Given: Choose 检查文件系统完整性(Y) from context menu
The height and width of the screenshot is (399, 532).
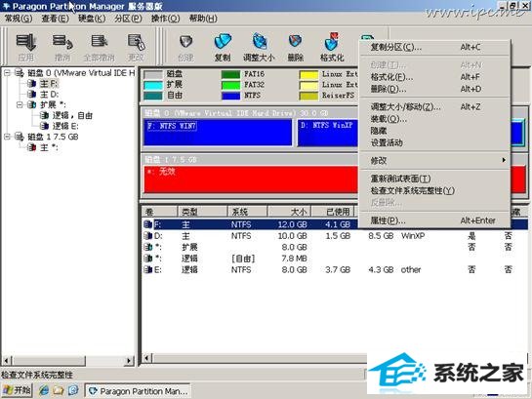Looking at the screenshot, I should tap(434, 190).
